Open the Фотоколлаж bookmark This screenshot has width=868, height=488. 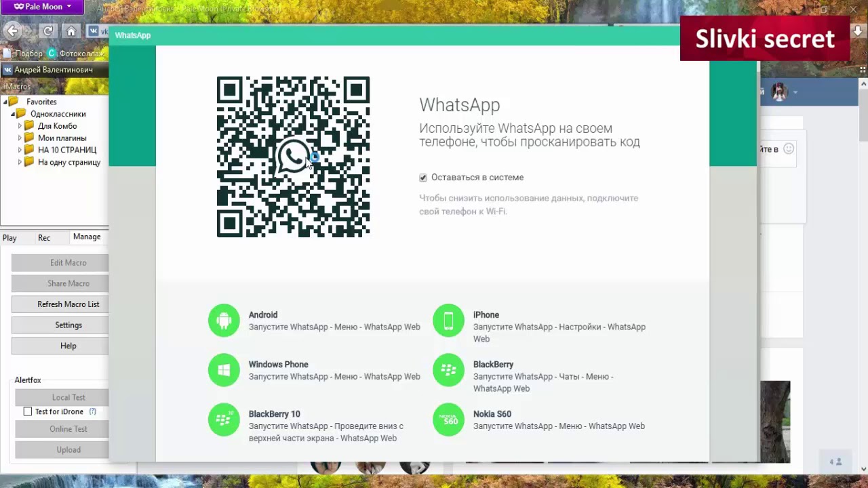tap(75, 54)
